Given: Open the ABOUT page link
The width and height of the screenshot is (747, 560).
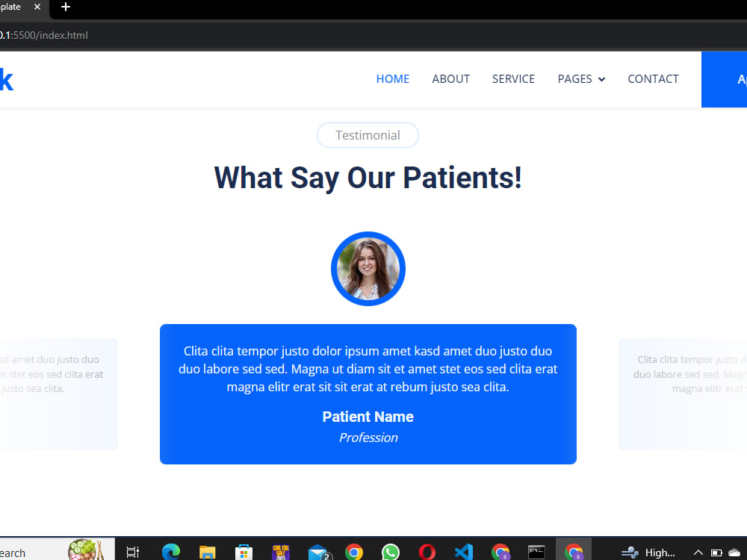Looking at the screenshot, I should (x=450, y=79).
